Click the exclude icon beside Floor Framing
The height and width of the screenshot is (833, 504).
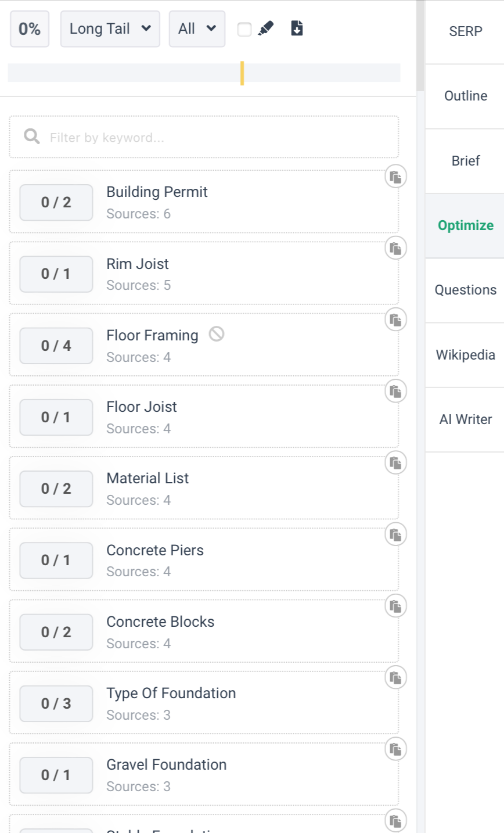click(217, 334)
